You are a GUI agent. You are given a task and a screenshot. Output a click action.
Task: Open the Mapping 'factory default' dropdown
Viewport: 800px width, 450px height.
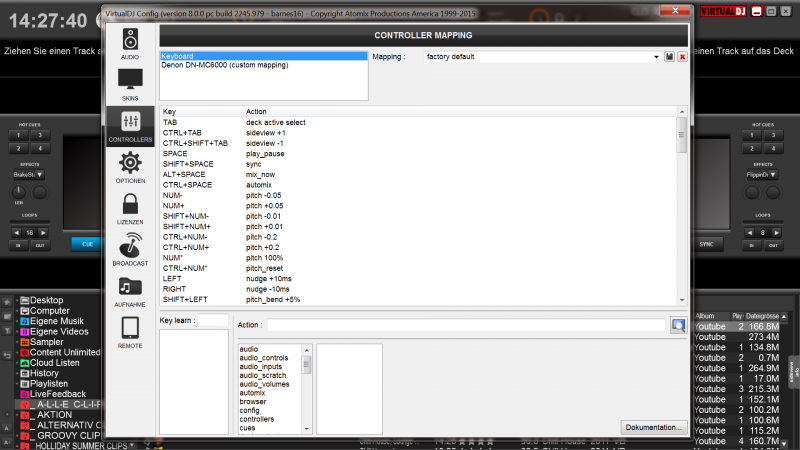pos(541,57)
